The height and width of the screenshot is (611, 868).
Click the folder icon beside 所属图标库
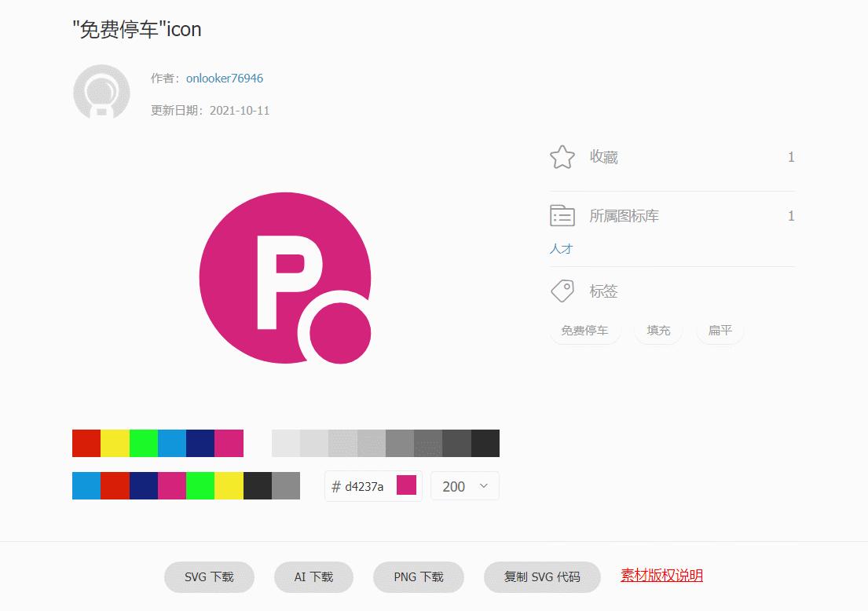click(562, 215)
